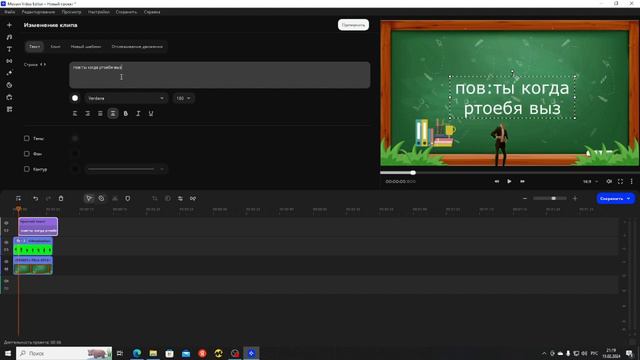Click the add track icon on timeline
Image resolution: width=640 pixels, height=360 pixels.
point(18,198)
